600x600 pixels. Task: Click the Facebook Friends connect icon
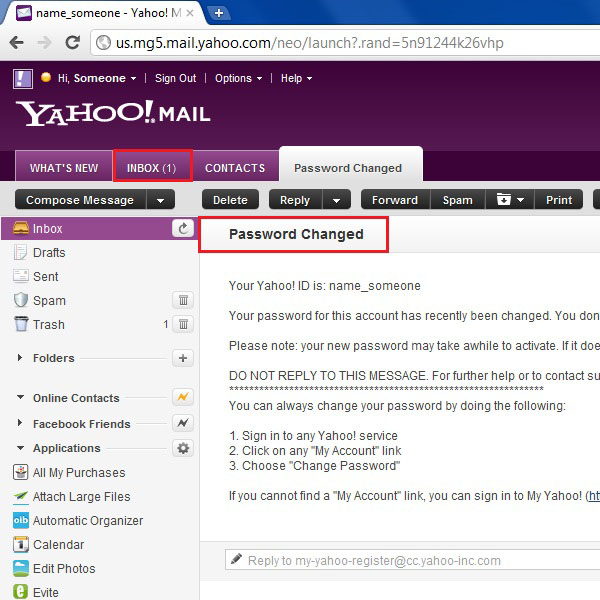[183, 423]
